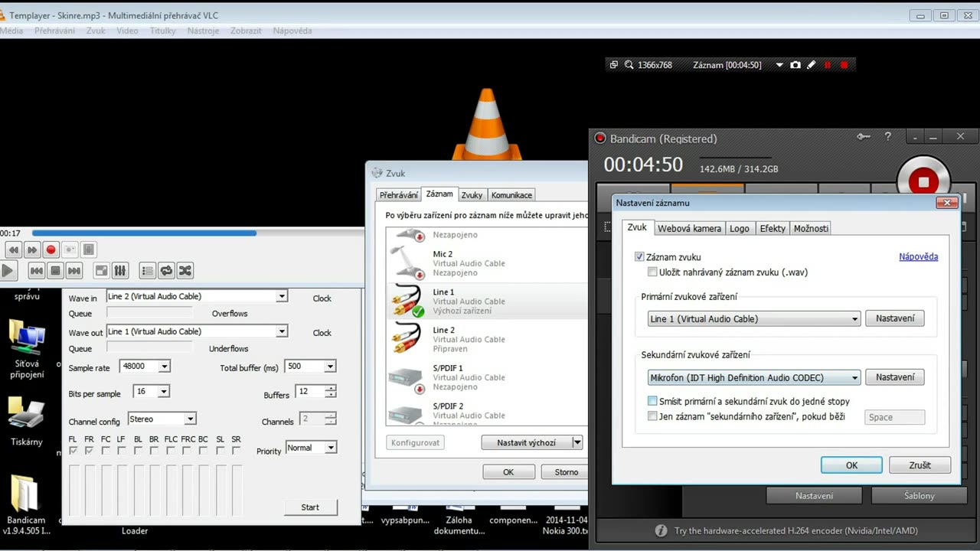Open the Bits per sample dropdown
Viewport: 980px width, 551px height.
click(163, 391)
